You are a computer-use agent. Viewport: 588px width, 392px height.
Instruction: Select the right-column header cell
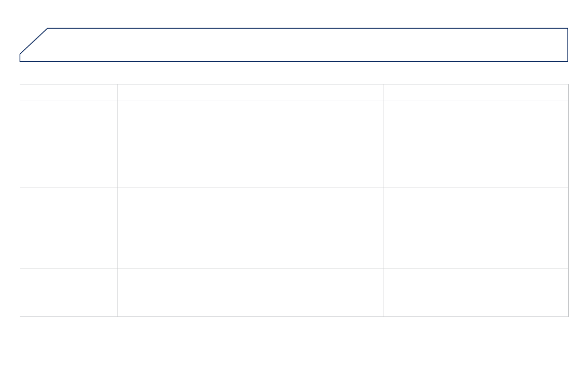476,92
